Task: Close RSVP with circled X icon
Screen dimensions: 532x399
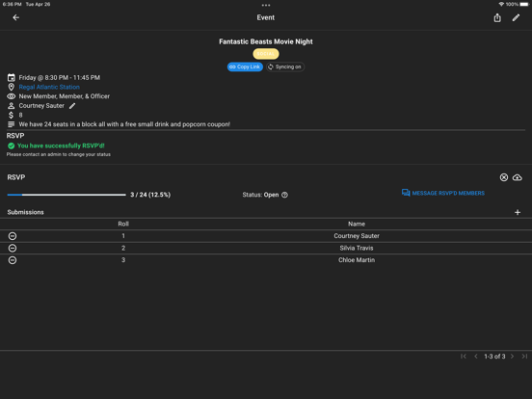Action: 504,177
